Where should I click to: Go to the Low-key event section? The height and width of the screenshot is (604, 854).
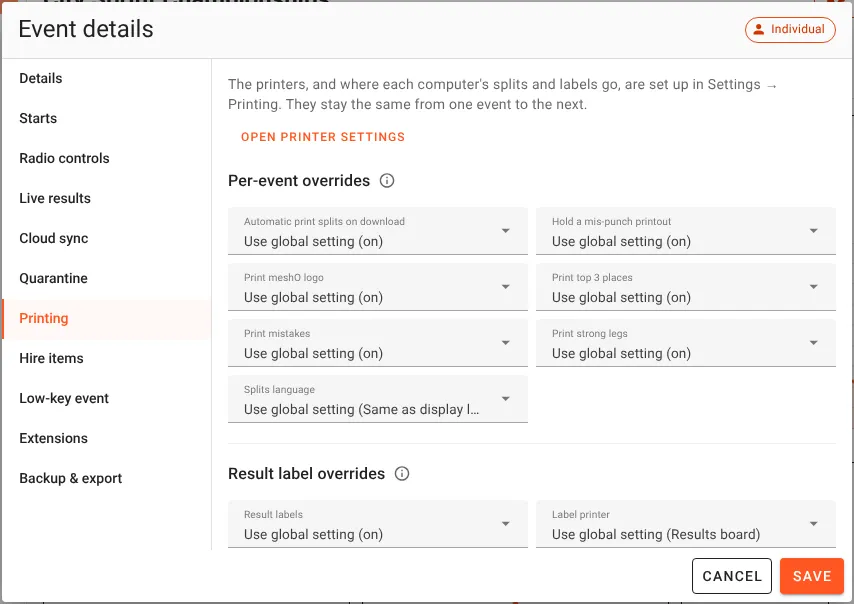pyautogui.click(x=107, y=399)
